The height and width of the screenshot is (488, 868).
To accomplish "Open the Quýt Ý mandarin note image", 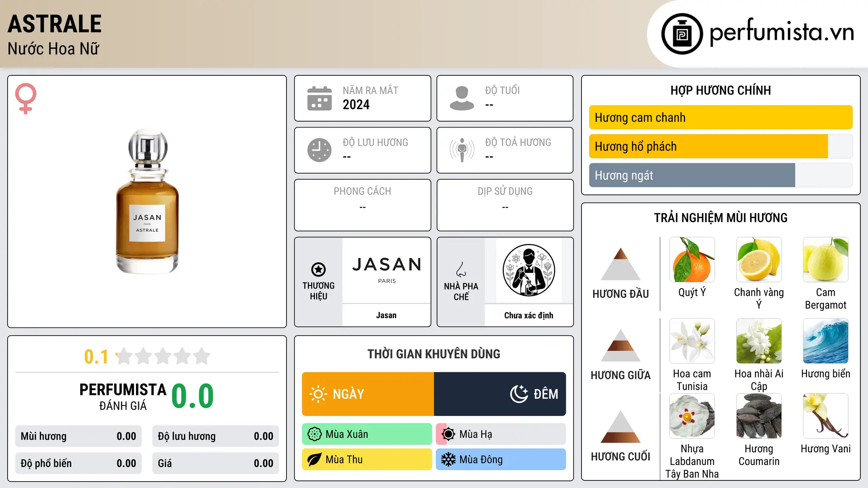I will (x=692, y=260).
